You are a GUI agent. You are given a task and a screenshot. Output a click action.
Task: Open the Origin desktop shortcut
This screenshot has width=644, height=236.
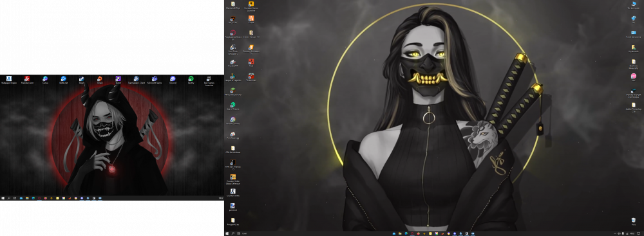point(100,80)
